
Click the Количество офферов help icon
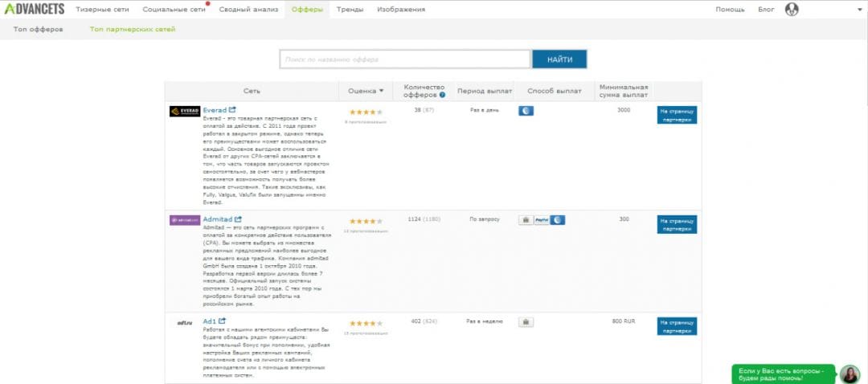(x=442, y=95)
